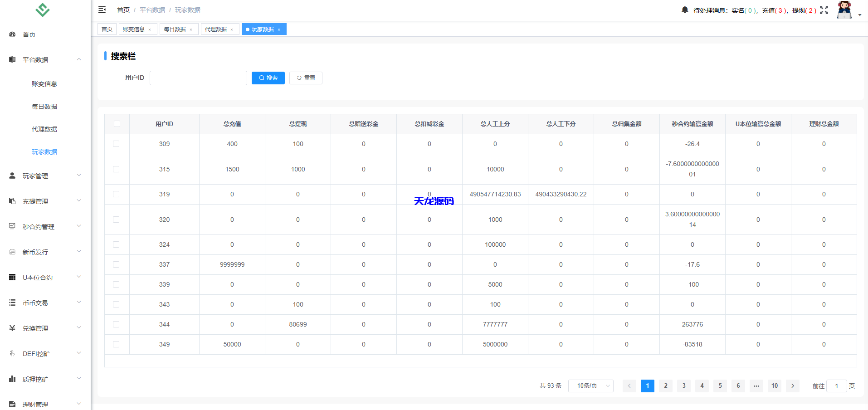The width and height of the screenshot is (868, 410).
Task: Open the notification bell icon
Action: click(685, 9)
